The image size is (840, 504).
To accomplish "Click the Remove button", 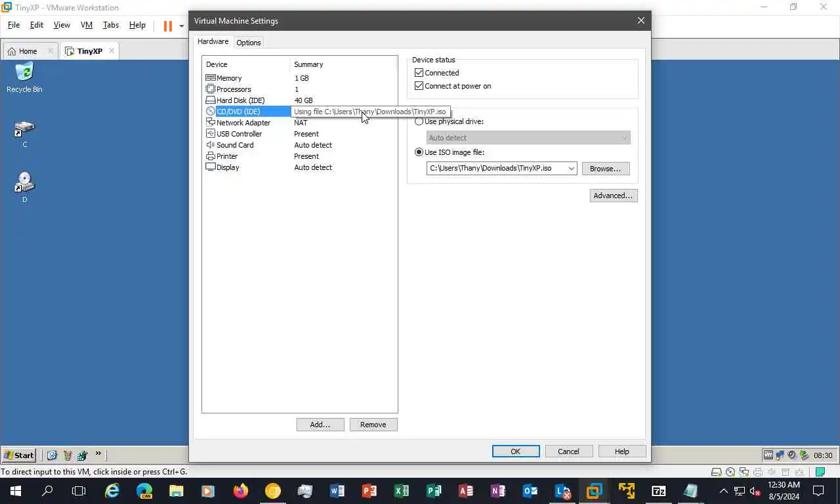I will [373, 425].
